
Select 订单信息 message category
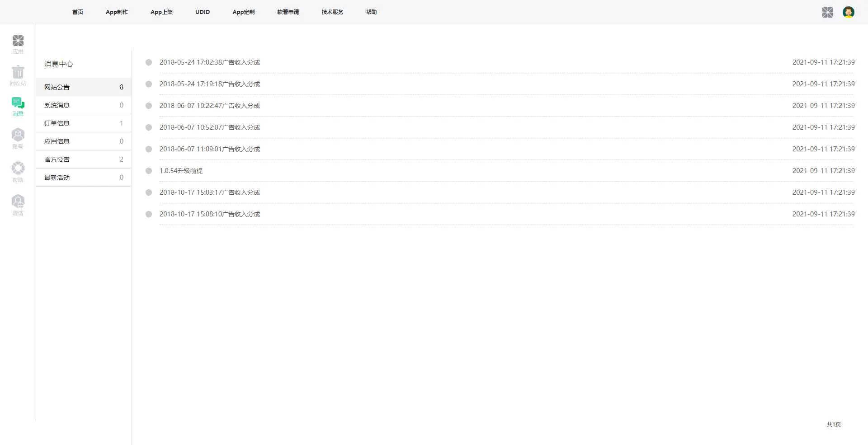pos(84,123)
